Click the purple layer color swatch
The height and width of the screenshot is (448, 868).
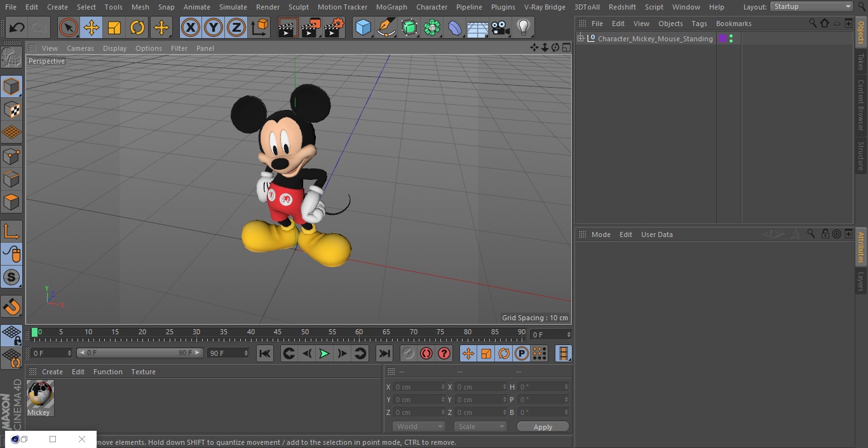[x=722, y=39]
